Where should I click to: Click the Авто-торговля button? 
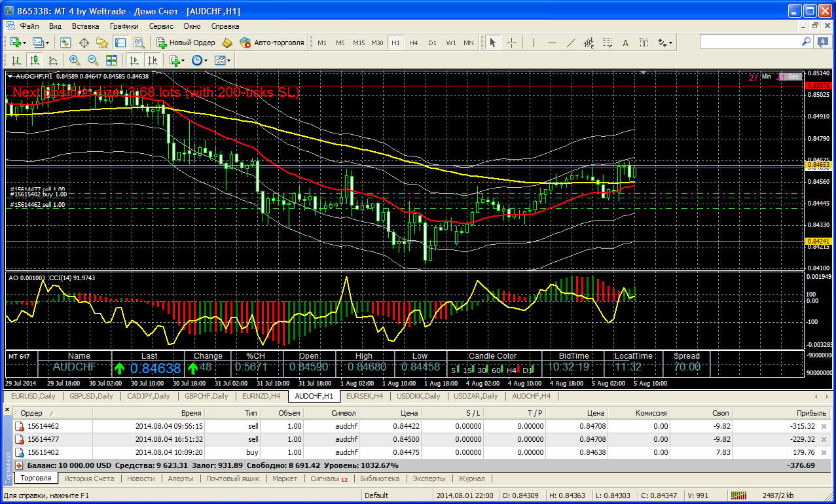(x=272, y=43)
